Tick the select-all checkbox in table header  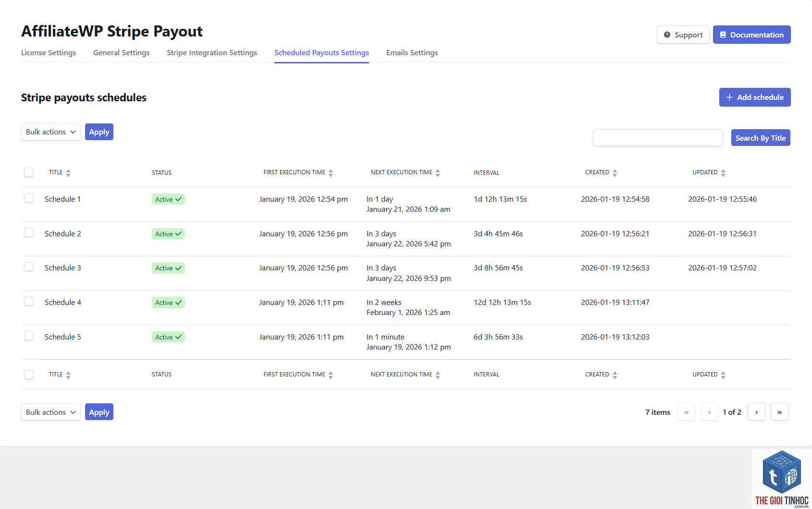tap(29, 172)
